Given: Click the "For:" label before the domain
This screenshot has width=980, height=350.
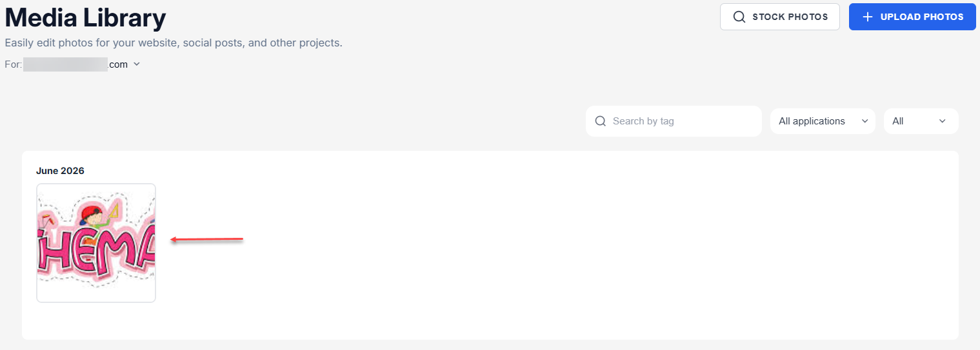Looking at the screenshot, I should pyautogui.click(x=14, y=64).
